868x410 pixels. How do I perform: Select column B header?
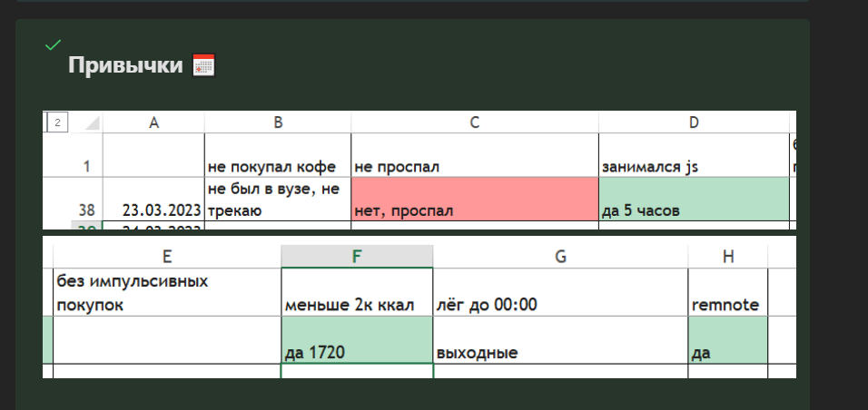point(278,122)
